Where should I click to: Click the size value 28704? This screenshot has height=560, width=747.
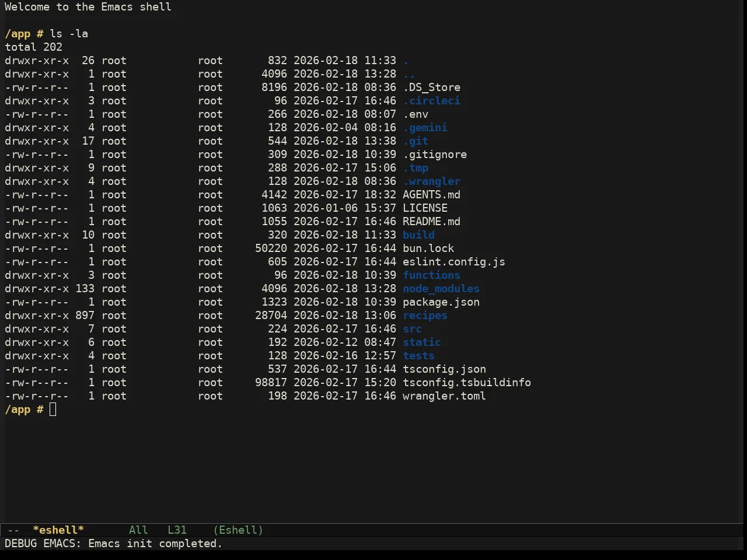[x=271, y=315]
